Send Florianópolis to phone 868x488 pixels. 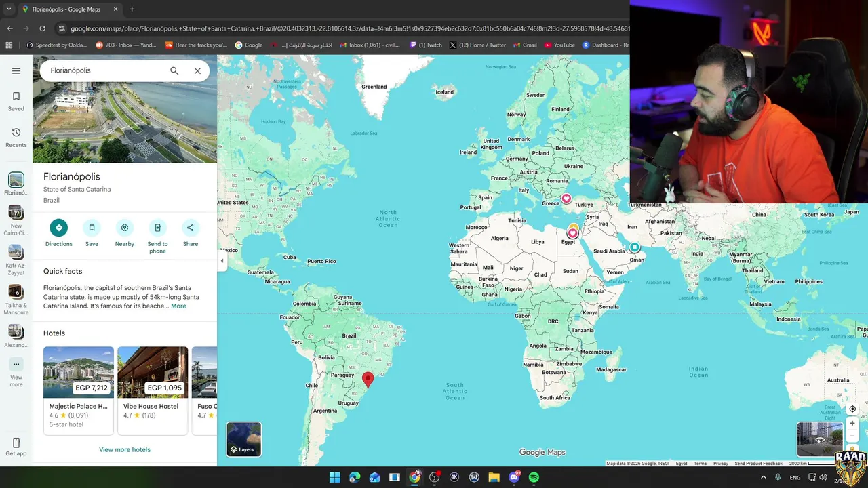[x=157, y=228]
